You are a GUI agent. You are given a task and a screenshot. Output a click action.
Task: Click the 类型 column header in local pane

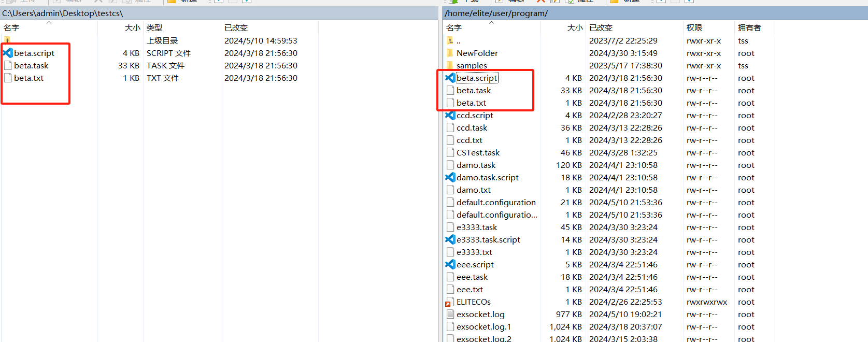click(154, 28)
